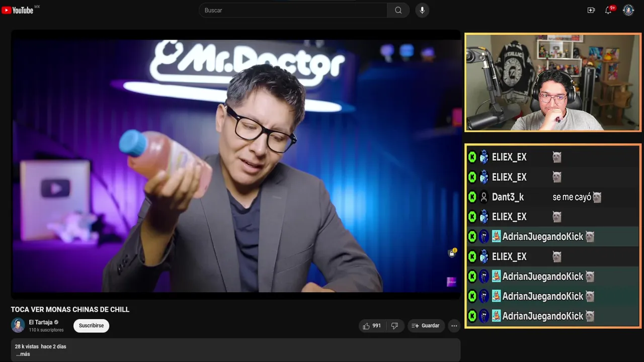
Task: Expand description with ...más
Action: (23, 354)
